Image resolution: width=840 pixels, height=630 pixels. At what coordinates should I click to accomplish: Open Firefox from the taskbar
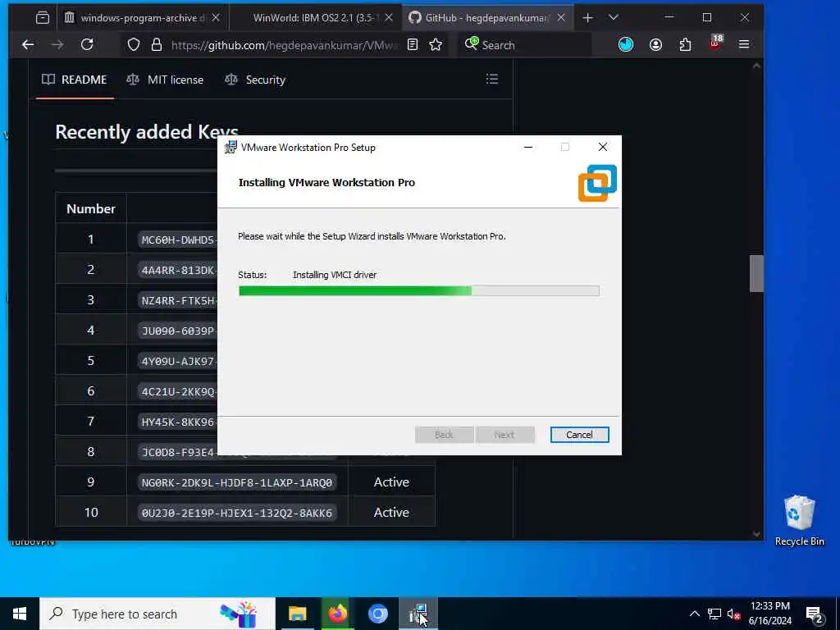coord(337,614)
